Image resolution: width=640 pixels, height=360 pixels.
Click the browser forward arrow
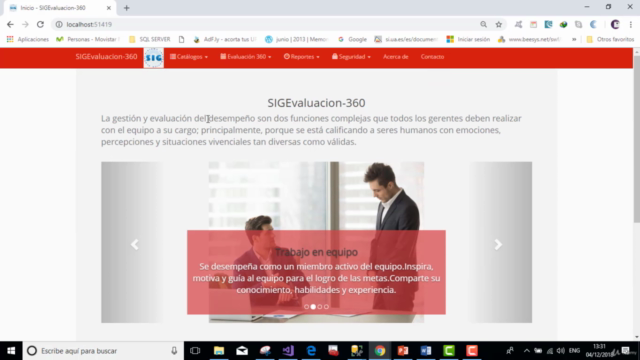point(25,24)
